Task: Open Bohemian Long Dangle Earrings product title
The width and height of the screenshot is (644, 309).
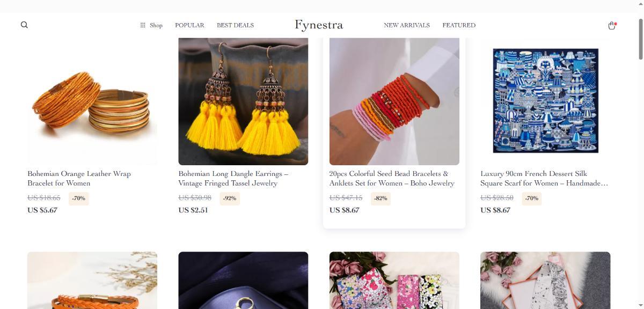Action: tap(233, 179)
